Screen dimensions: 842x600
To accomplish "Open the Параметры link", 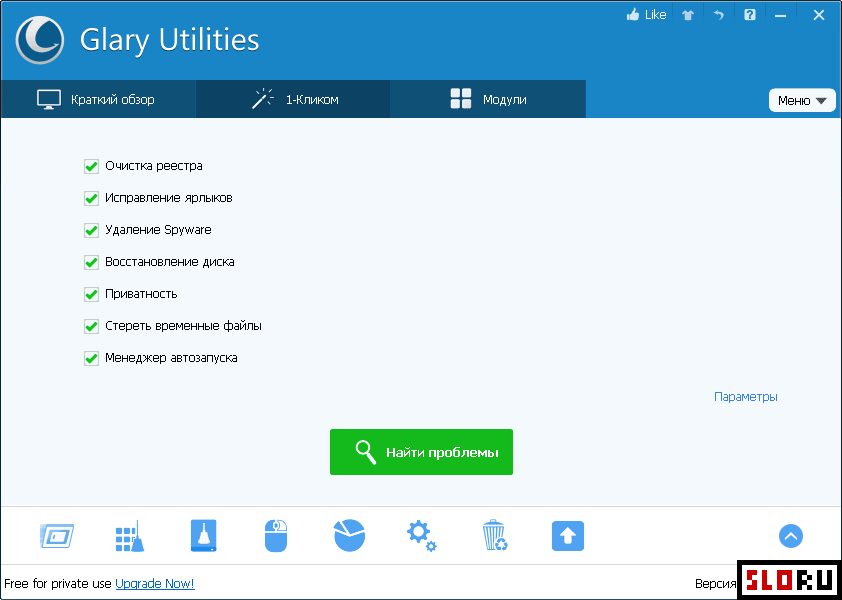I will 746,397.
